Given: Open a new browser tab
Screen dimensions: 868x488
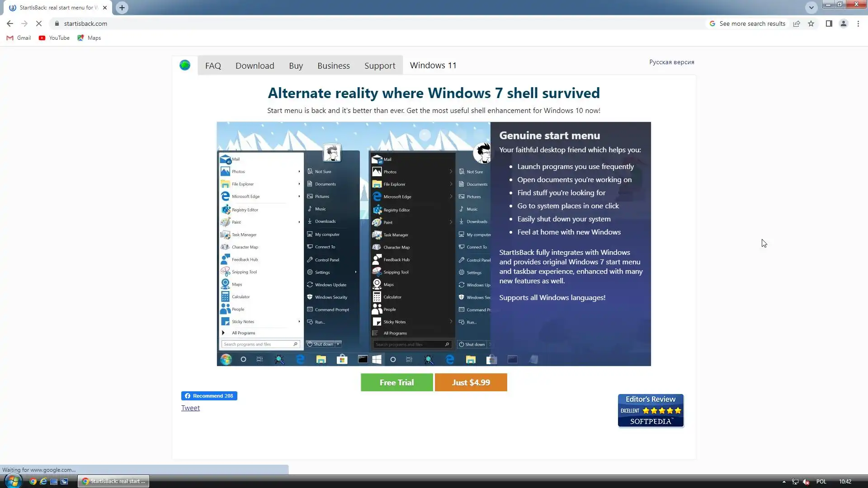Looking at the screenshot, I should [122, 8].
